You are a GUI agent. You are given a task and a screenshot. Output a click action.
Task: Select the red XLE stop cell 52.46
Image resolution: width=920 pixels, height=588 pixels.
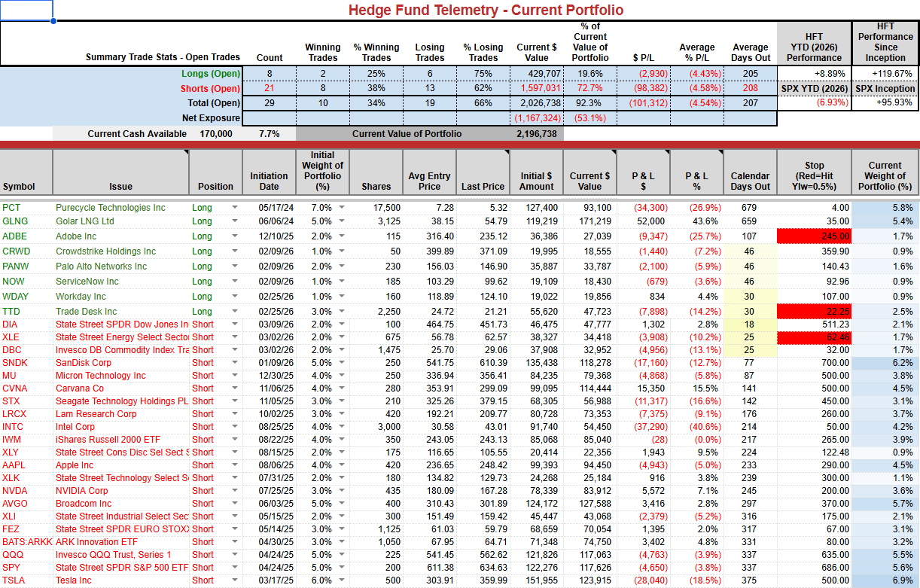click(x=814, y=337)
